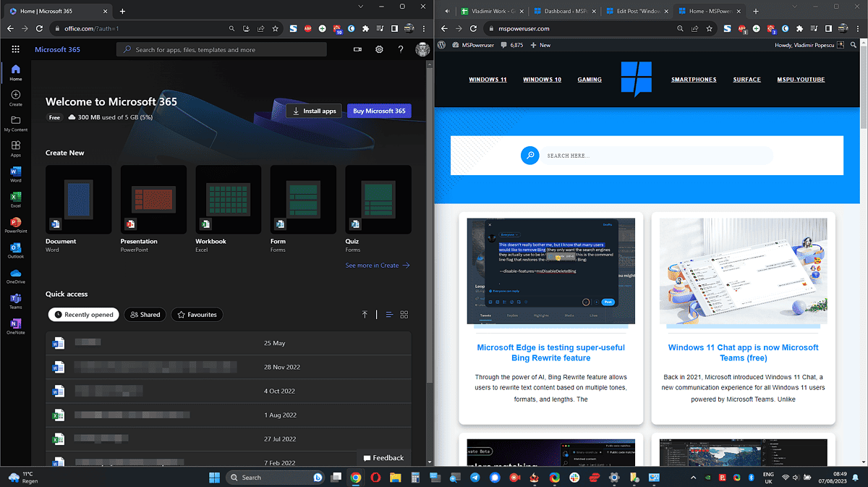Open the Opera browser from the taskbar
This screenshot has height=487, width=868.
376,477
